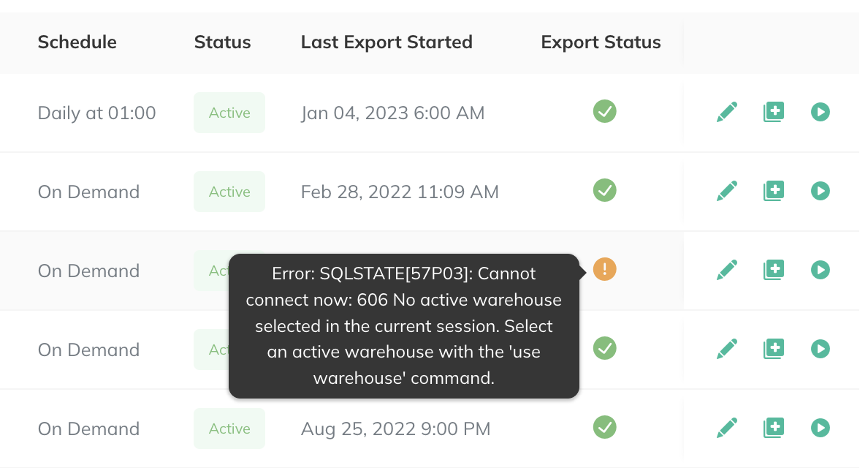Click the Active badge for Daily at 01:00

(229, 113)
